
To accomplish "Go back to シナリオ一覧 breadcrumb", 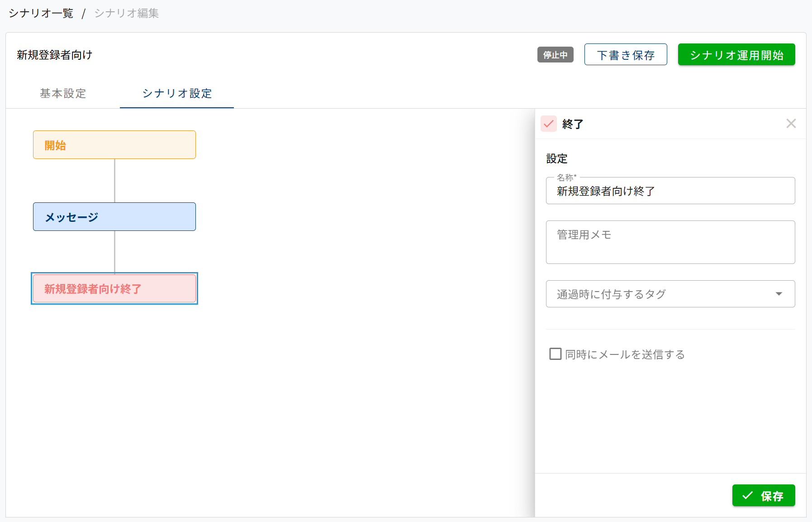I will point(41,13).
